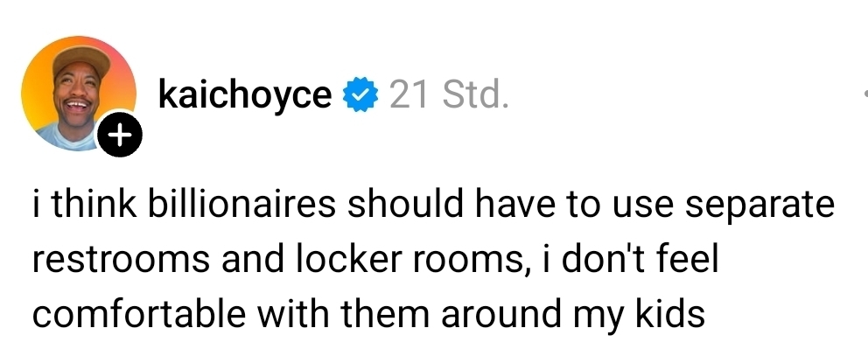Viewport: 868px width, 363px height.
Task: Click the word "billionaires" in the post
Action: 242,207
